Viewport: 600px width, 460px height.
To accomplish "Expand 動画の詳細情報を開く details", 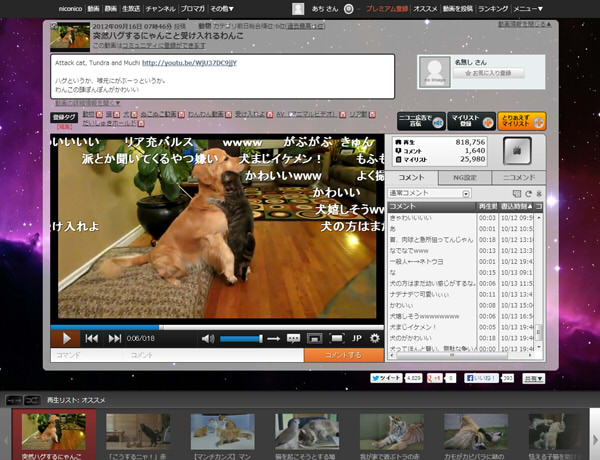I will 88,103.
